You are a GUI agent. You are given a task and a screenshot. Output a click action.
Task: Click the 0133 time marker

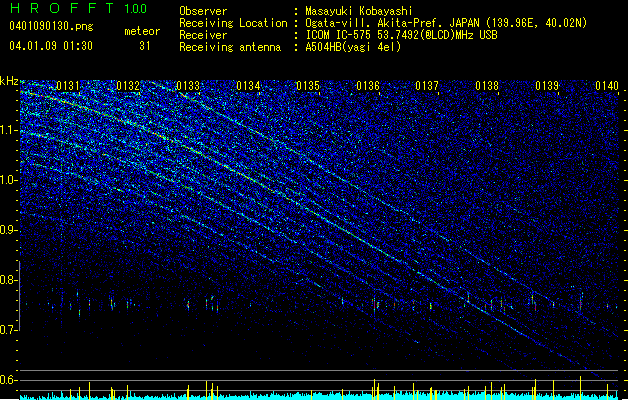pyautogui.click(x=188, y=86)
